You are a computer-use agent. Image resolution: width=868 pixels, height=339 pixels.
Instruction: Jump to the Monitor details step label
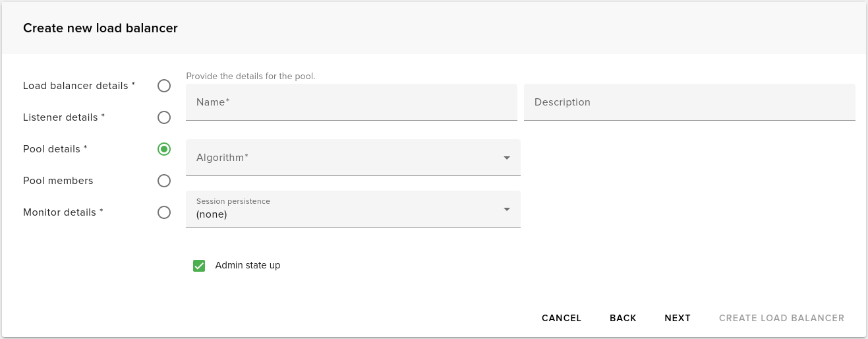(63, 212)
